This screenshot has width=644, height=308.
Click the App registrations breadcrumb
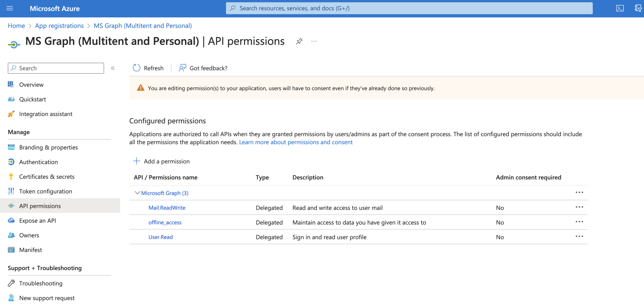tap(59, 26)
